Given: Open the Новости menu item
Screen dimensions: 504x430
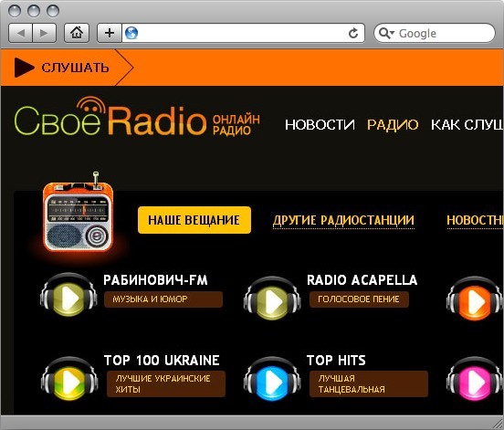Looking at the screenshot, I should click(320, 125).
